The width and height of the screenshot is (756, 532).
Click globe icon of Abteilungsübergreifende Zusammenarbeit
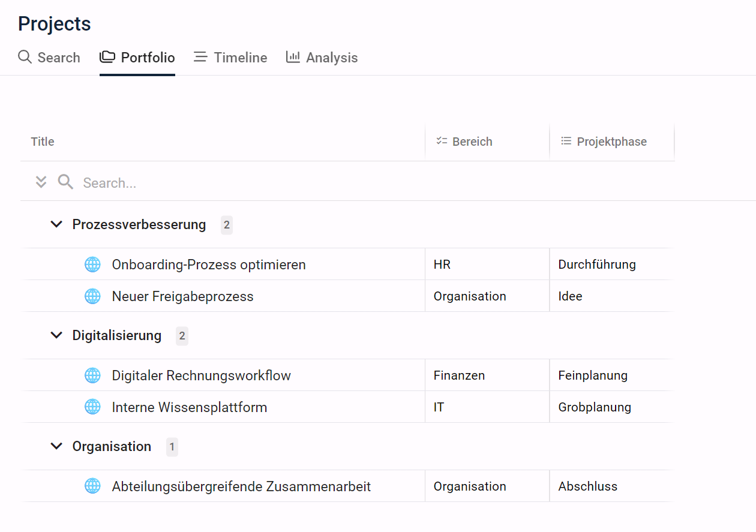pos(92,486)
